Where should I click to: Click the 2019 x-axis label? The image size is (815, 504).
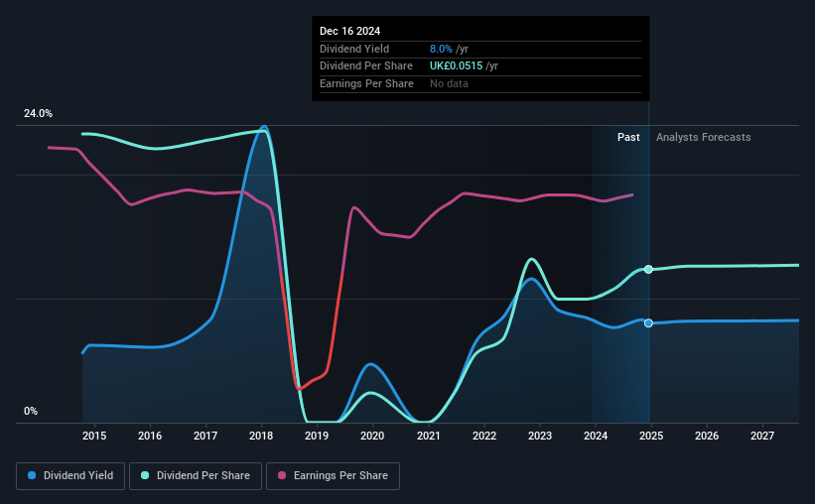pos(317,436)
